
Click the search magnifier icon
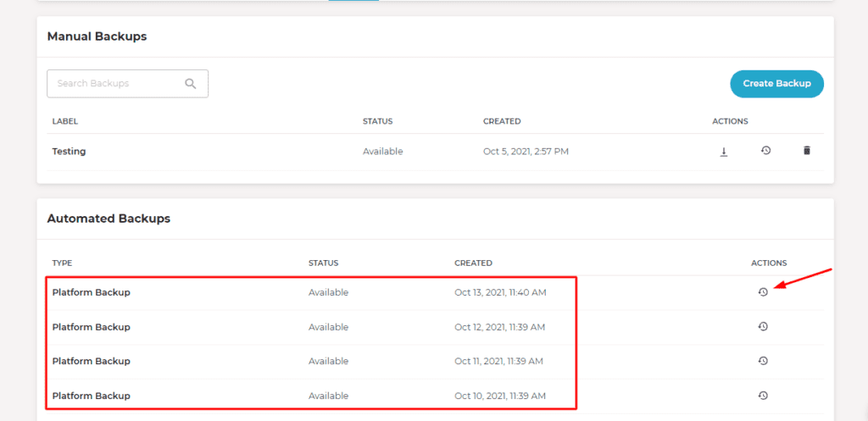pyautogui.click(x=191, y=83)
